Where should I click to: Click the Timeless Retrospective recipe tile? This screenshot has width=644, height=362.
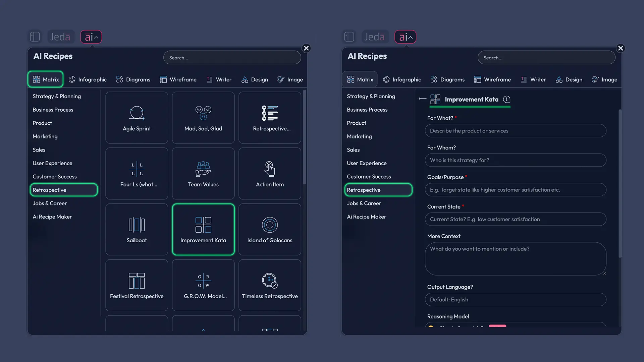click(270, 285)
